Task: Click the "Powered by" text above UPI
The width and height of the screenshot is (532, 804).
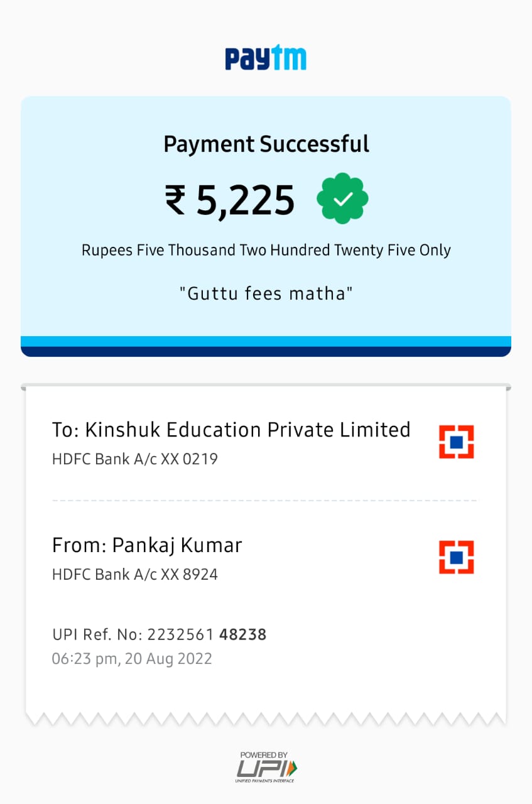Action: (264, 754)
